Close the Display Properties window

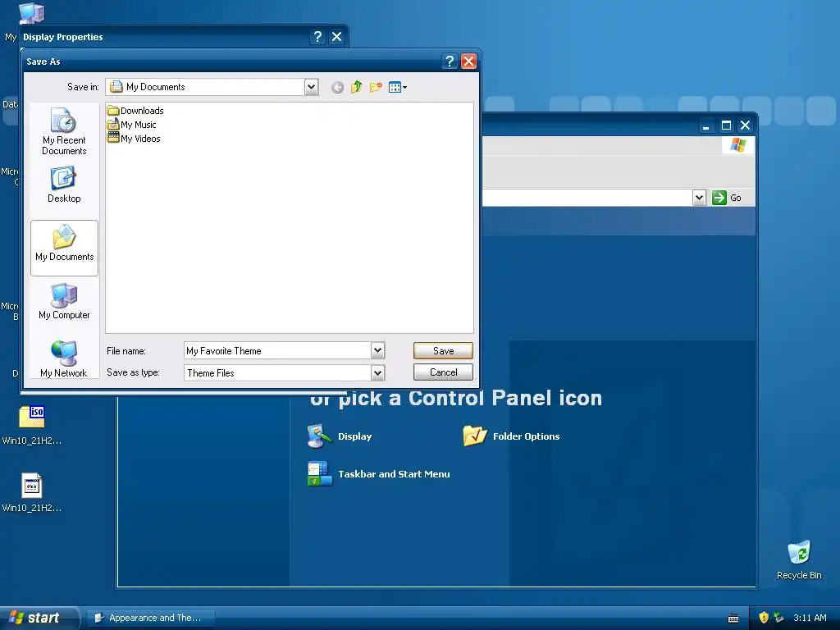click(x=336, y=36)
